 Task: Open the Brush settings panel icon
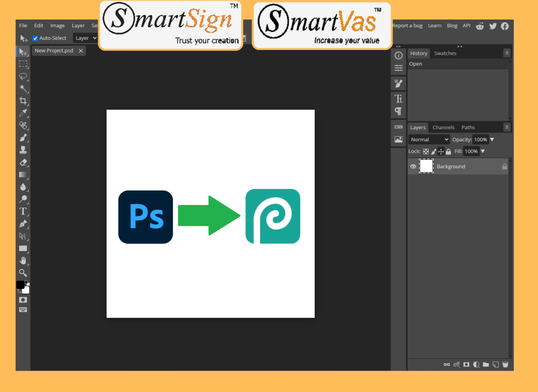(398, 84)
